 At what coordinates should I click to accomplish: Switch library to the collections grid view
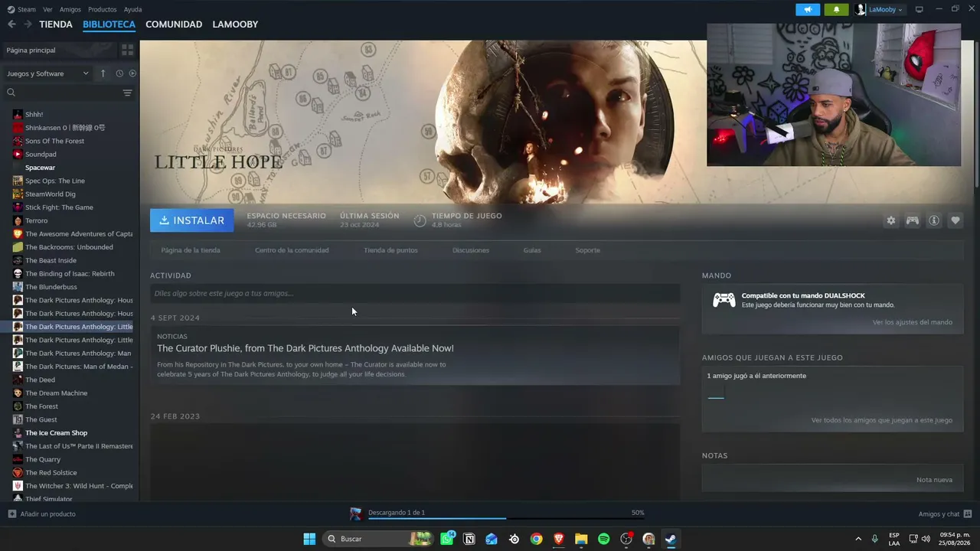(x=127, y=50)
